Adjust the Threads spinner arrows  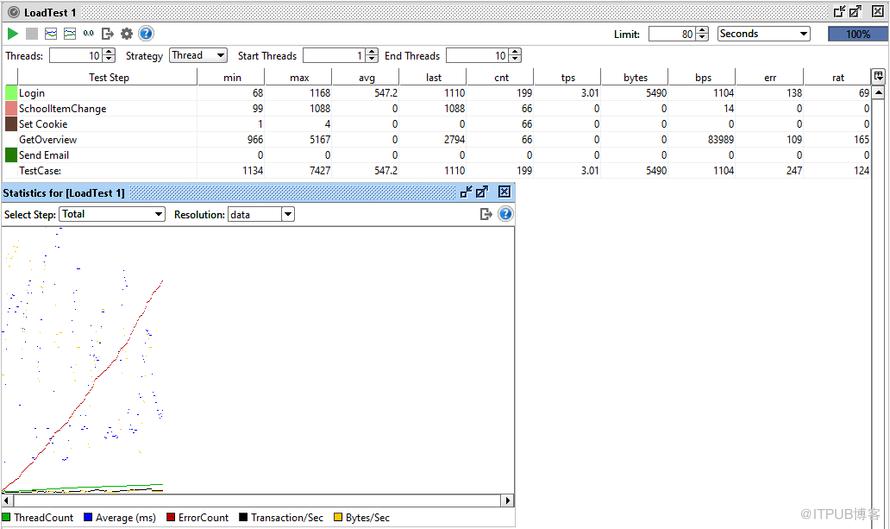(x=110, y=56)
